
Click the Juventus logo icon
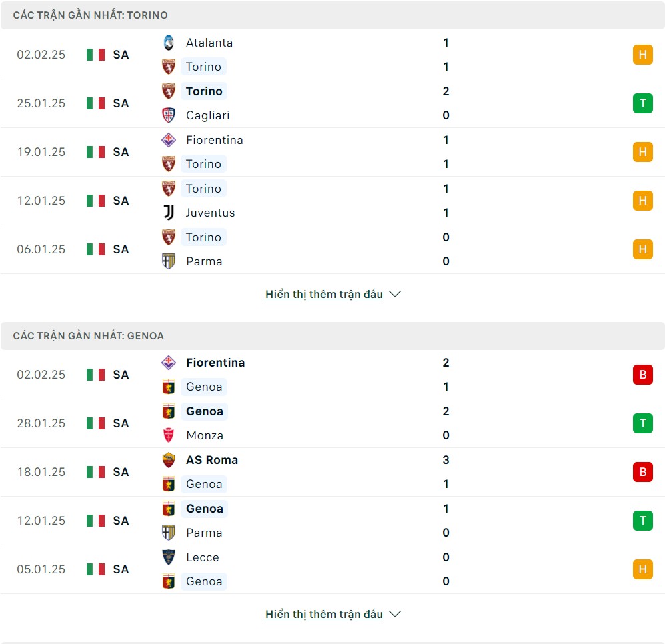point(169,213)
